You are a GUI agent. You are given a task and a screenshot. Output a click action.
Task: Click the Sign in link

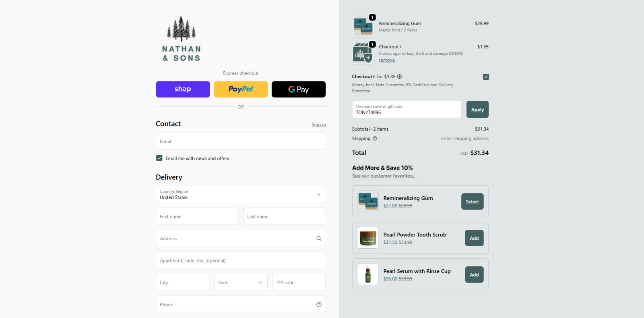click(x=318, y=125)
